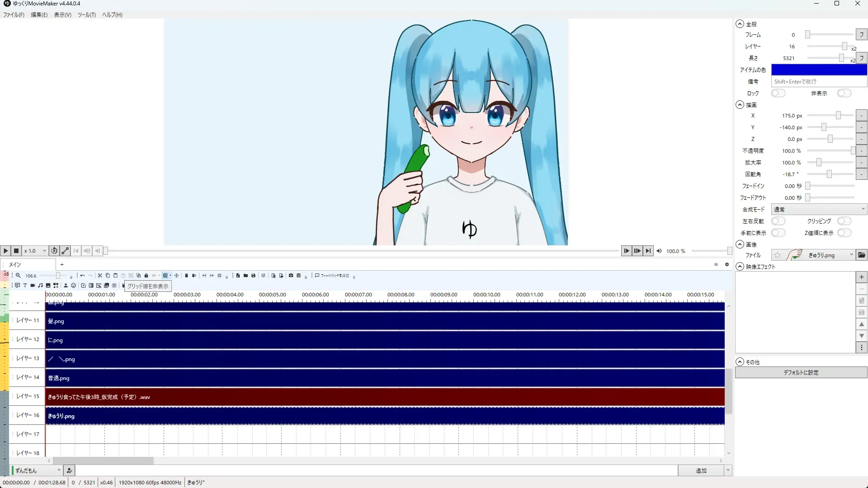Add a text item with the T icon

click(x=25, y=286)
